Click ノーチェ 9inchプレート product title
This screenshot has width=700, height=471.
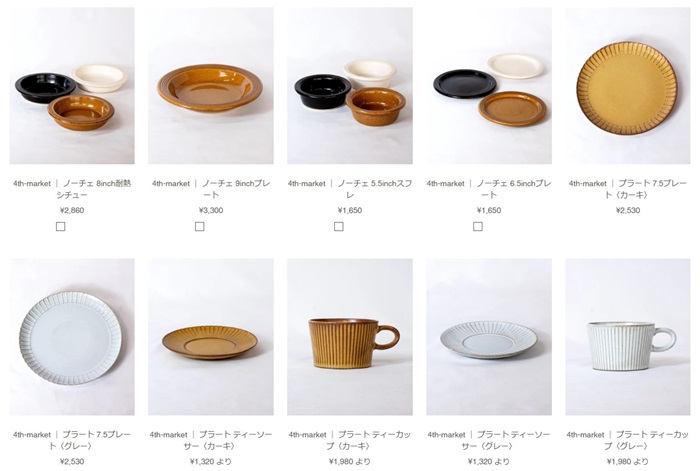211,189
